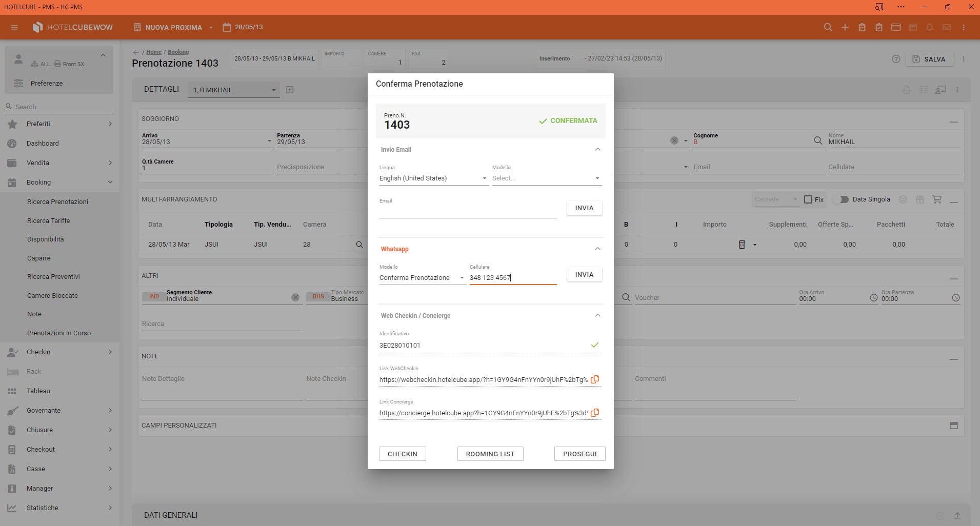980x526 pixels.
Task: Open the Lingua language dropdown
Action: [x=433, y=178]
